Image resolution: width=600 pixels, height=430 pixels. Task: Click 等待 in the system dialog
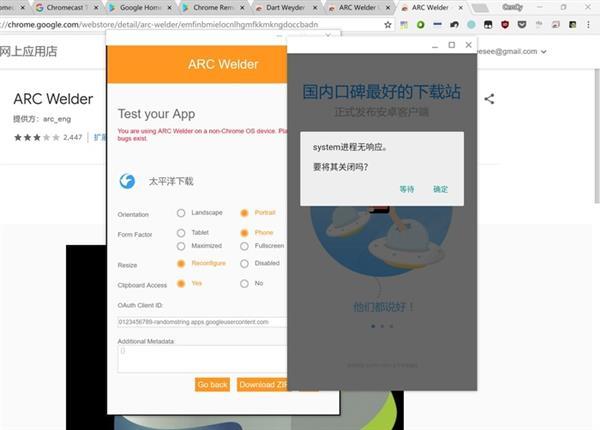coord(407,189)
